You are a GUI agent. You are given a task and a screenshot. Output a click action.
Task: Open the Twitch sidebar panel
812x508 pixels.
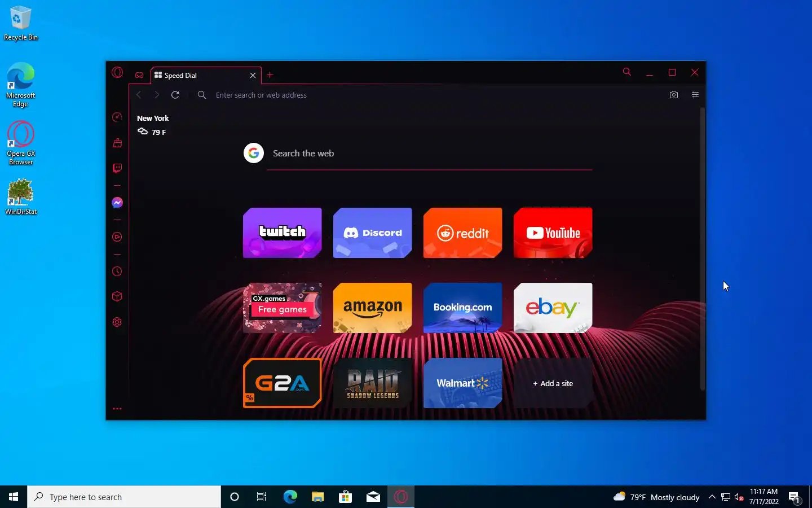117,168
